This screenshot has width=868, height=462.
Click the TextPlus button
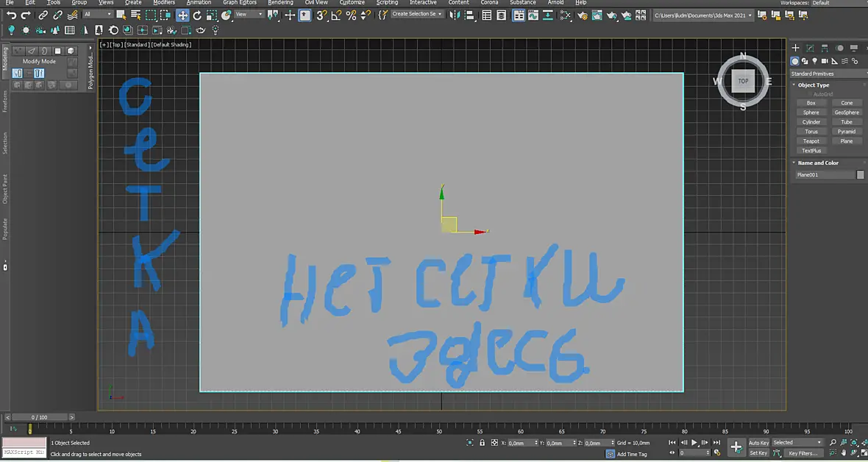click(x=811, y=151)
